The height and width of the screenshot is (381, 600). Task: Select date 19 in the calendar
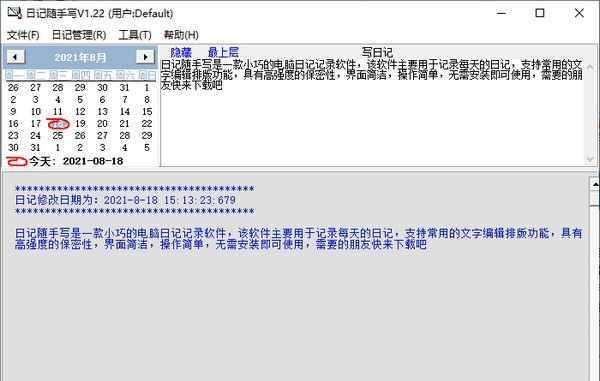click(80, 124)
